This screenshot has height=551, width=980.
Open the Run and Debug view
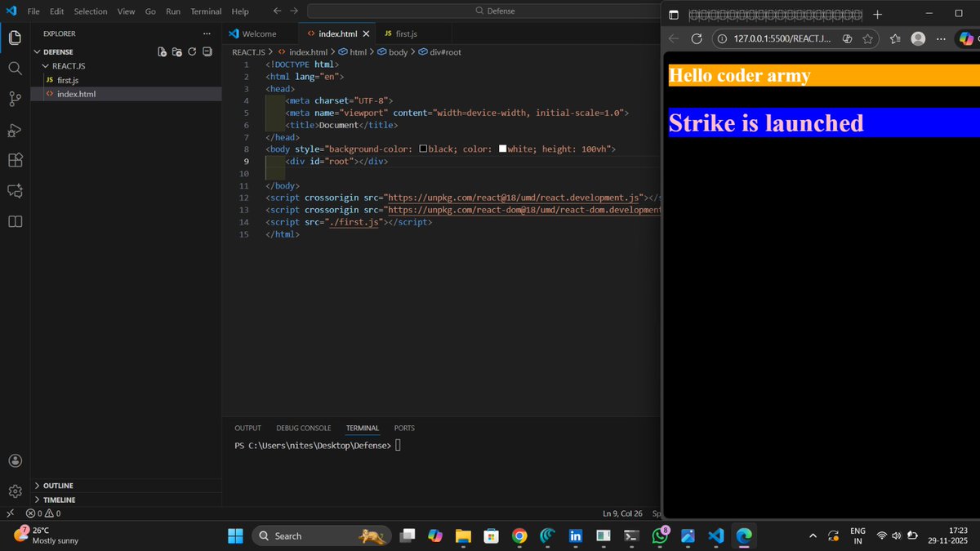click(15, 130)
